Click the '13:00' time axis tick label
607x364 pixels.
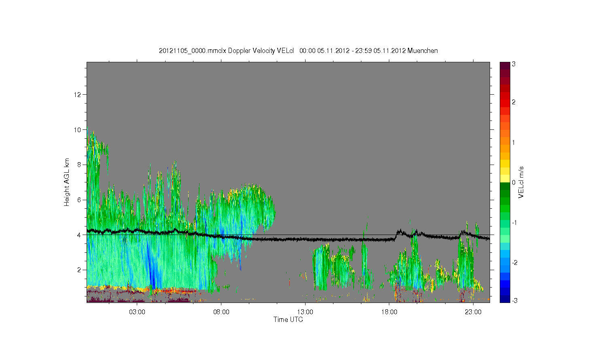[x=305, y=312]
